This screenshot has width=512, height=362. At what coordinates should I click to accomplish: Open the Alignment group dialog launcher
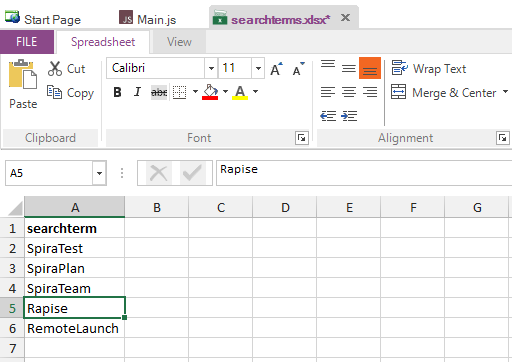click(x=502, y=138)
